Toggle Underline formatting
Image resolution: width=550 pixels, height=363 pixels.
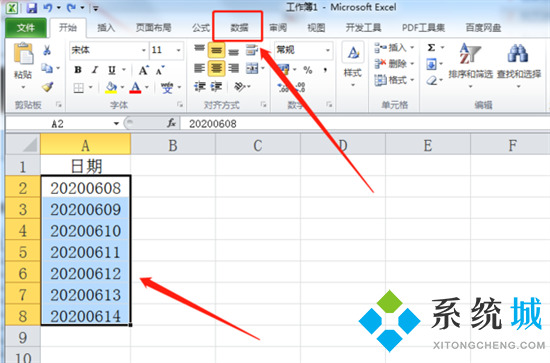(x=112, y=70)
